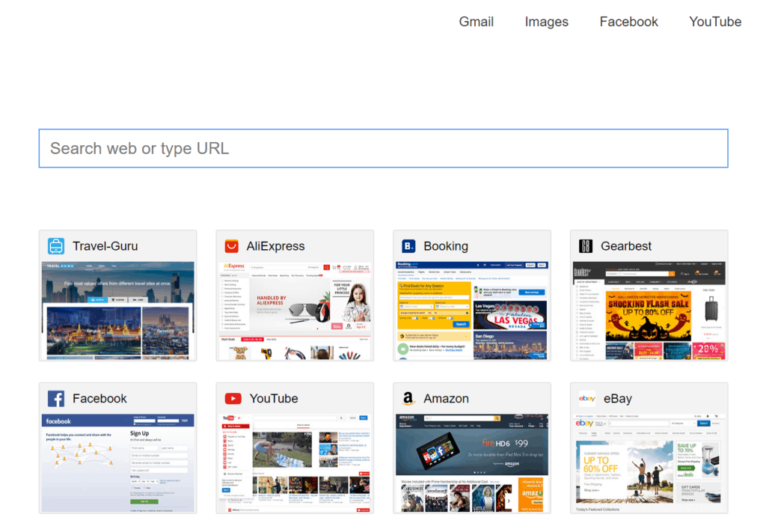Image resolution: width=766 pixels, height=532 pixels.
Task: Select the Booking tile title
Action: pyautogui.click(x=446, y=246)
